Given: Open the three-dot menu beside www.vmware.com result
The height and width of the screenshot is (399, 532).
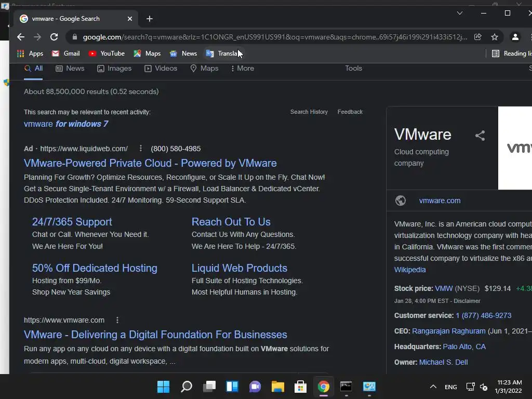Looking at the screenshot, I should [x=117, y=320].
